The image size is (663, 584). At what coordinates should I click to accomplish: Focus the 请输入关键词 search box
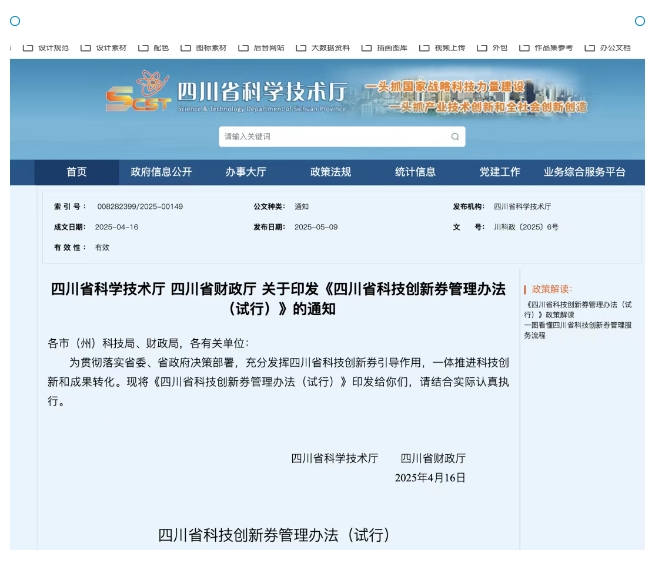(x=342, y=137)
